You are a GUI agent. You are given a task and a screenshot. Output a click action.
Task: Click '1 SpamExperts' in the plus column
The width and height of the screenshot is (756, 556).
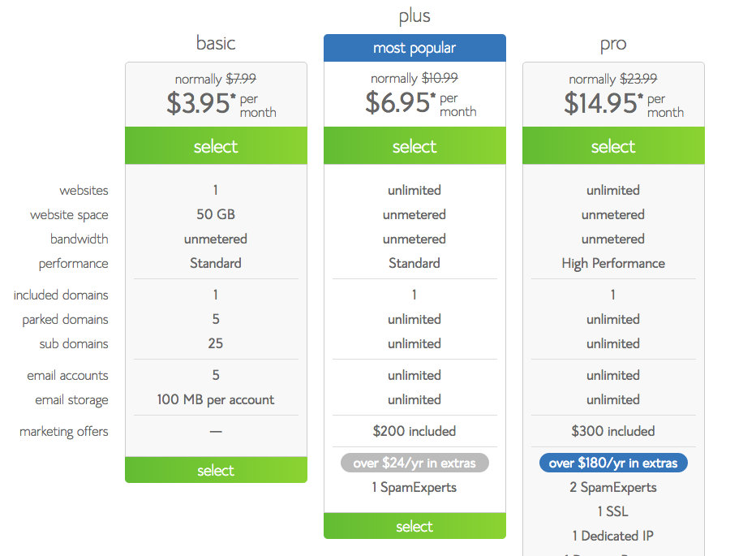[x=415, y=486]
